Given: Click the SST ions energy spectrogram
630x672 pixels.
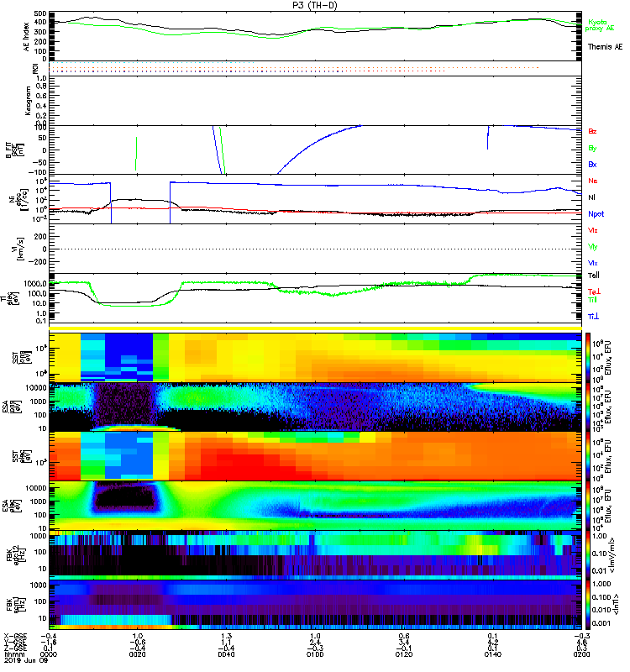Looking at the screenshot, I should click(x=315, y=356).
